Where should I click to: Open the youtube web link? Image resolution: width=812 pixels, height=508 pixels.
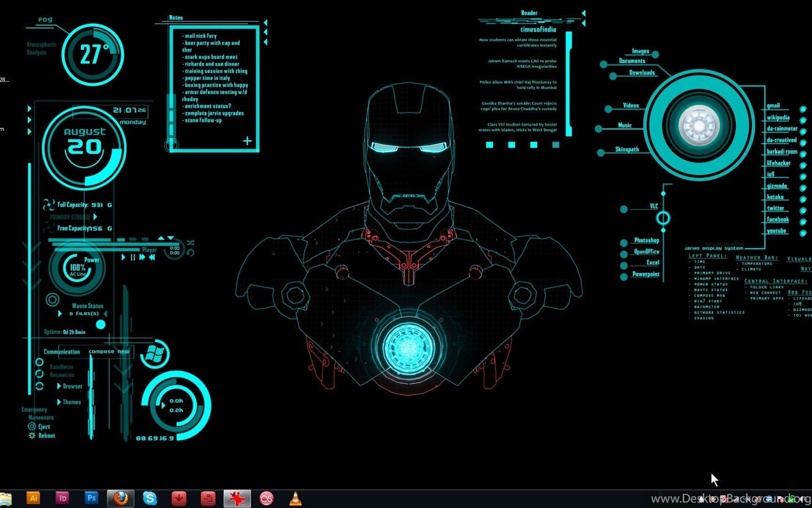[776, 231]
